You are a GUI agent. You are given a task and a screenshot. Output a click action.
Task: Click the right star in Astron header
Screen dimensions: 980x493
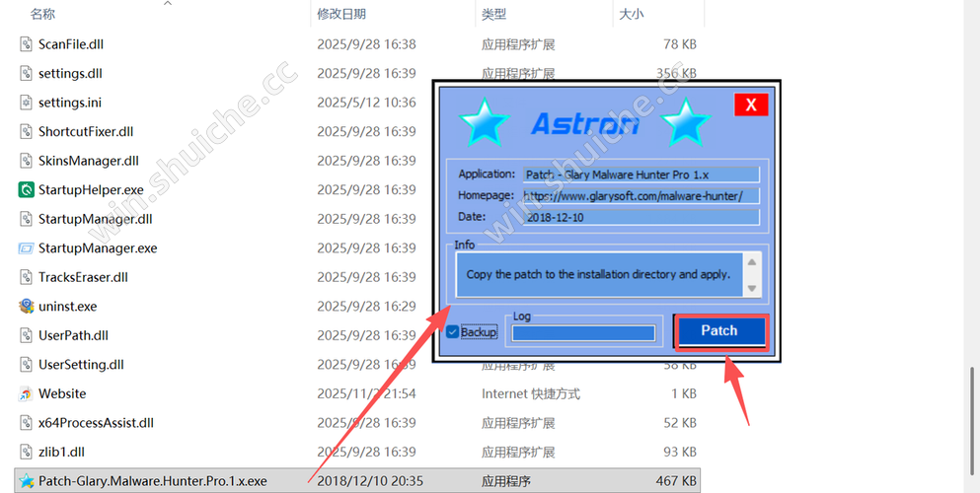click(x=685, y=123)
